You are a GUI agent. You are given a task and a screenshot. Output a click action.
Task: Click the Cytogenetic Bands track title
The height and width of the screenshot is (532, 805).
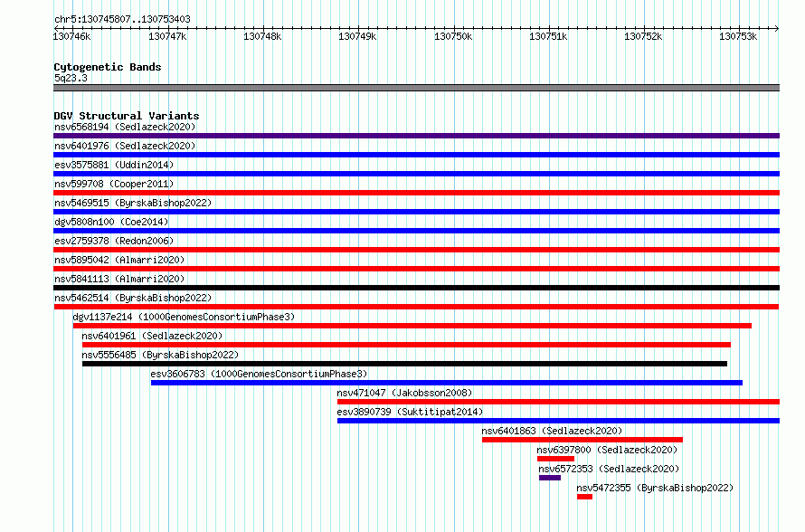108,67
